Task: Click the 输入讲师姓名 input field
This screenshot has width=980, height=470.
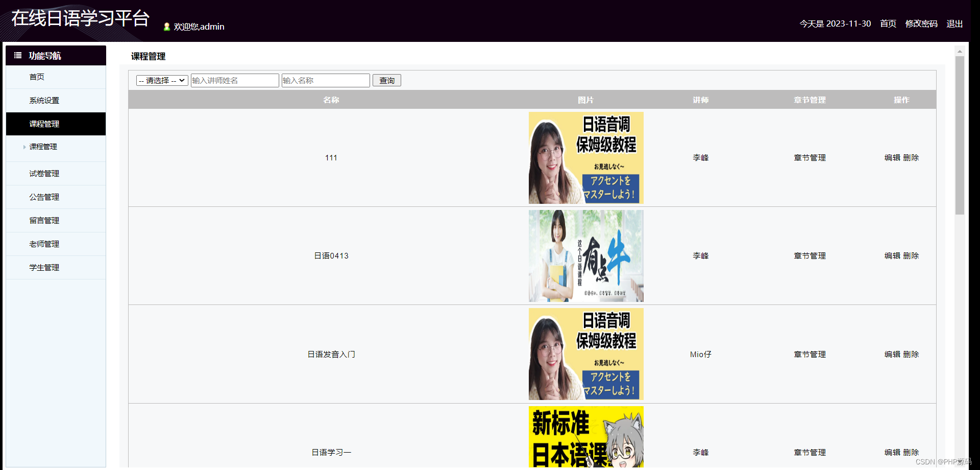Action: pos(235,80)
